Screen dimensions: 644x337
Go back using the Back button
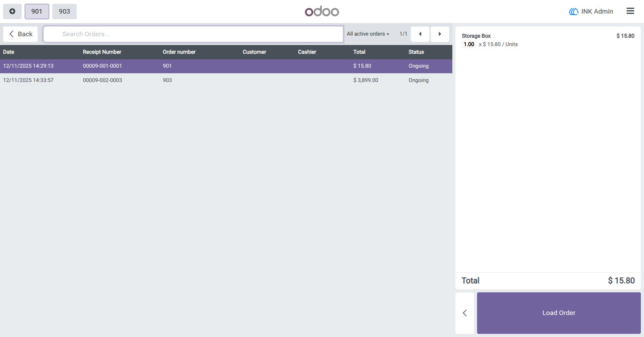coord(21,34)
